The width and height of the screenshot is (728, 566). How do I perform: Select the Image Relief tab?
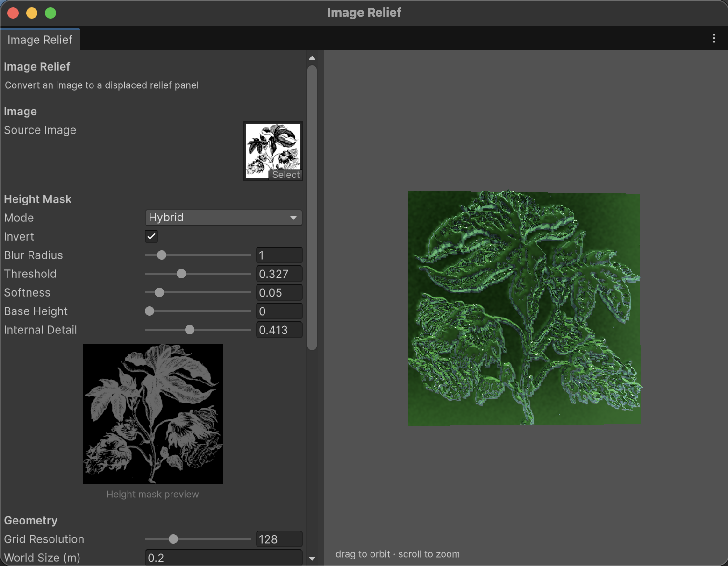(40, 40)
